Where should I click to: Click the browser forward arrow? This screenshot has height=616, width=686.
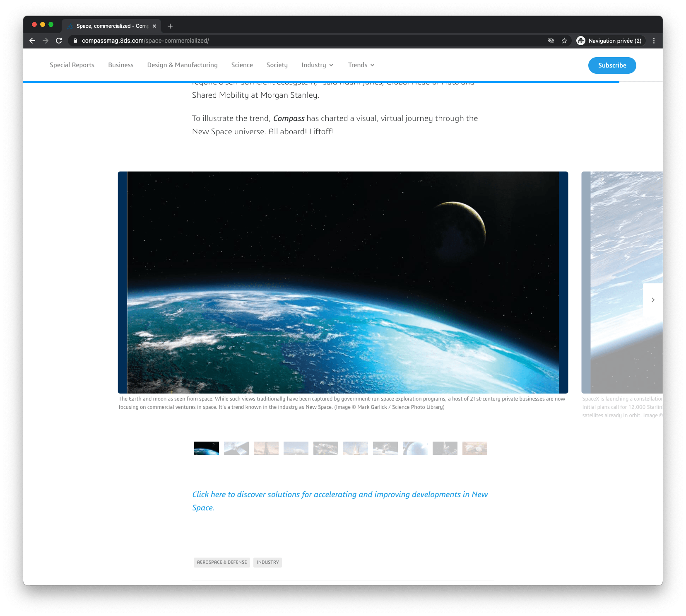[46, 41]
